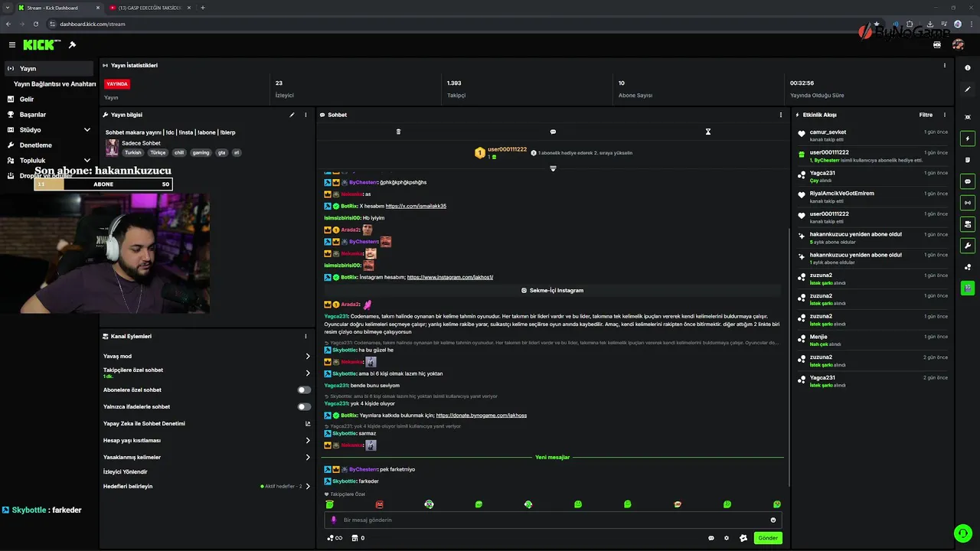Open the x.com/ismailakk35 link in chat
The height and width of the screenshot is (551, 980).
(x=416, y=206)
